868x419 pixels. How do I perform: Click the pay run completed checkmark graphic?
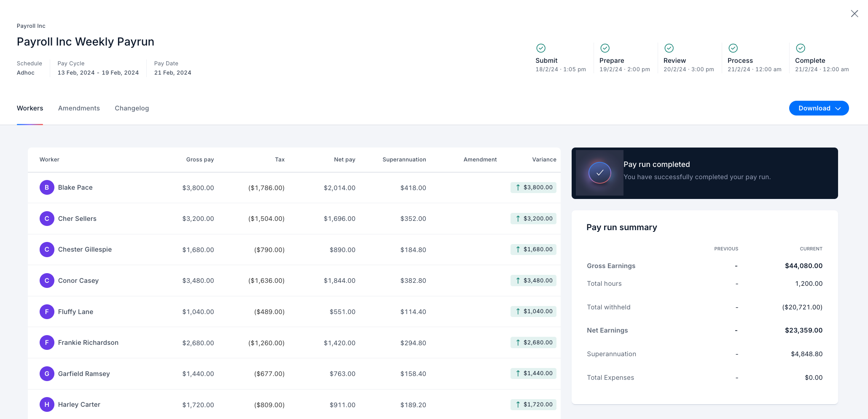click(x=599, y=173)
